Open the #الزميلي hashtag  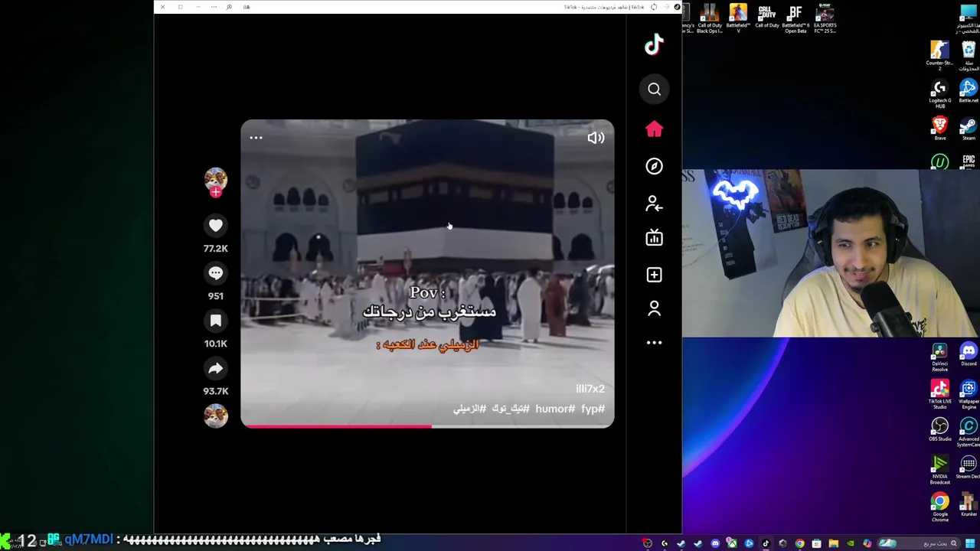click(x=469, y=409)
